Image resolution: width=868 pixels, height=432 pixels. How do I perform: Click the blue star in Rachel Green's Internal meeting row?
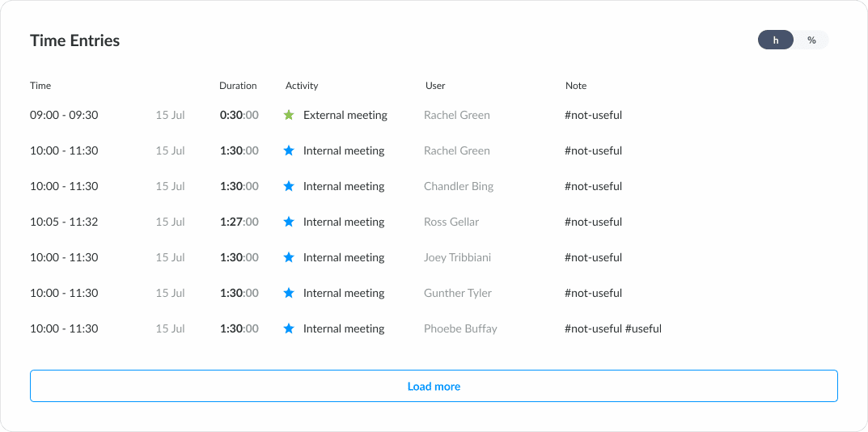(x=289, y=150)
